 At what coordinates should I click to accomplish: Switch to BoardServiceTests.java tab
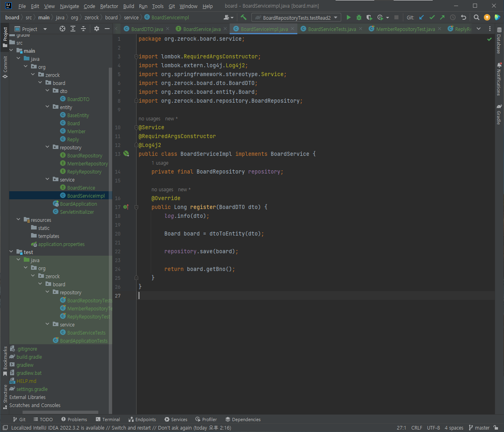coord(332,29)
